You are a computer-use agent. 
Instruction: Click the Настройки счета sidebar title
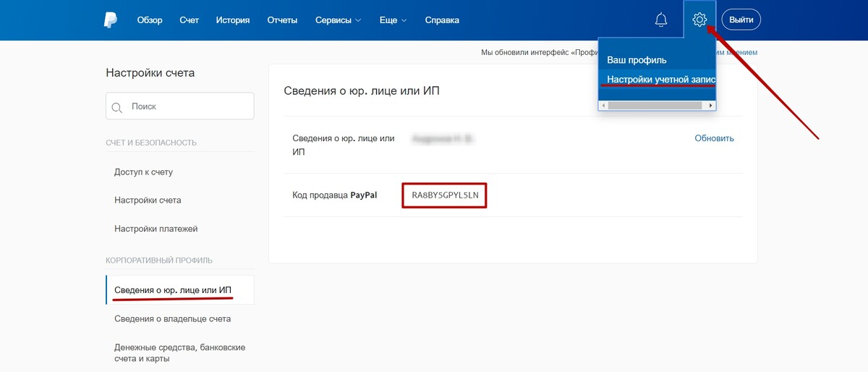coord(150,72)
